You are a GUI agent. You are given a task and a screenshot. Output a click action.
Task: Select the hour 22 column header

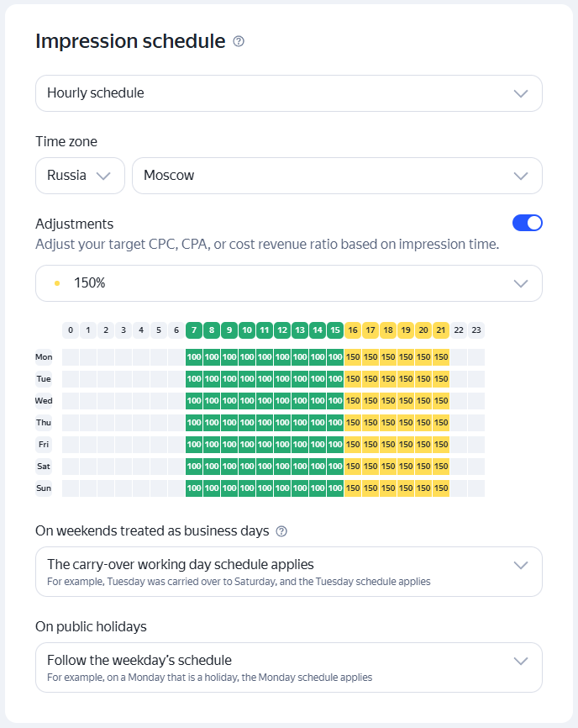coord(459,330)
